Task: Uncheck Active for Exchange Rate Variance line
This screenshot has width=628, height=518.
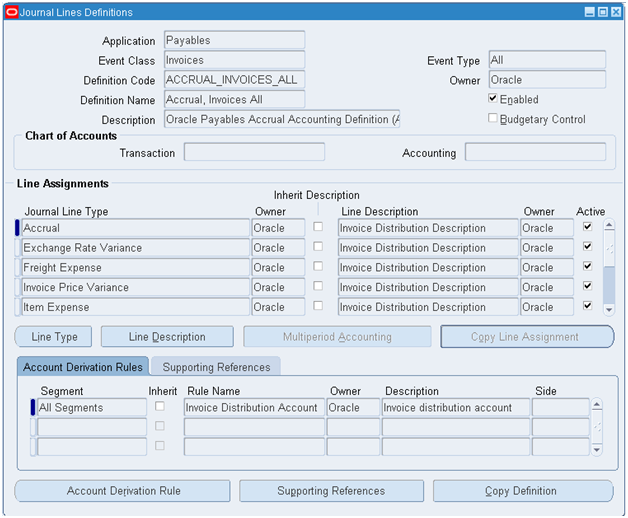Action: point(587,246)
